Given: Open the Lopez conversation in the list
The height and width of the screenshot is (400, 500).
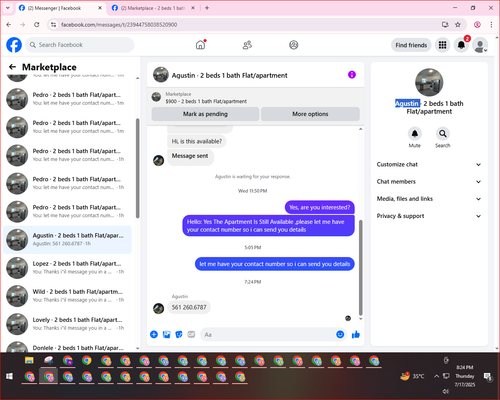Looking at the screenshot, I should click(68, 268).
